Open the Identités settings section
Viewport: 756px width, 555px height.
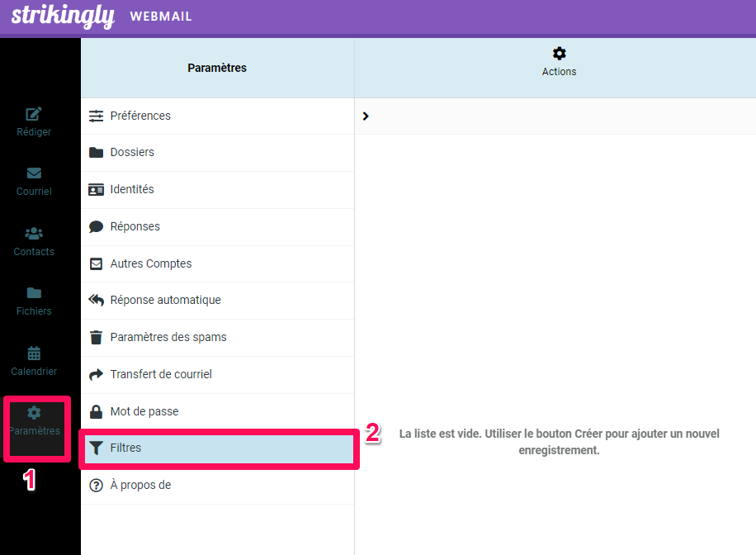(x=217, y=190)
